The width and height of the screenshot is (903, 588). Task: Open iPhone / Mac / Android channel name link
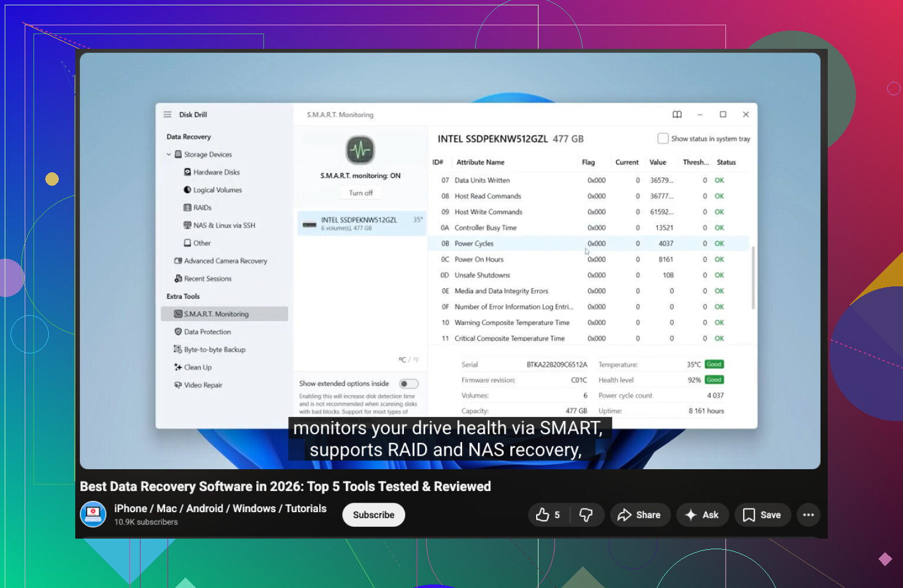pos(220,508)
